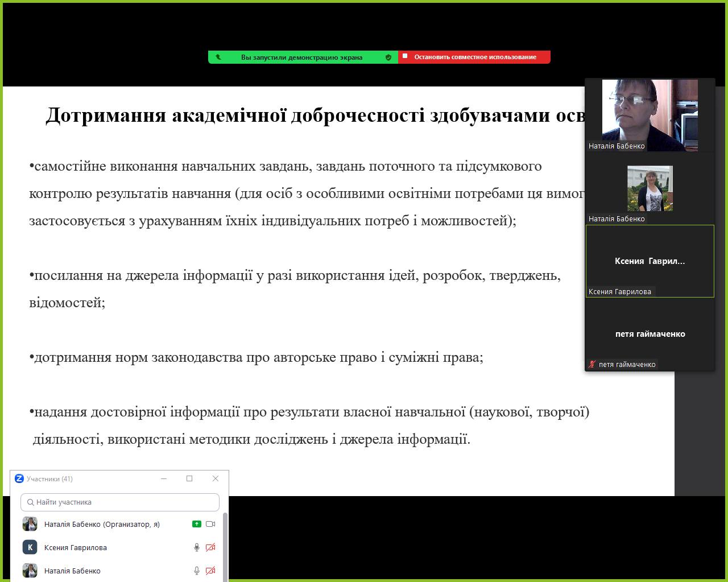The width and height of the screenshot is (728, 582).
Task: Click microphone icon of the third participant row
Action: click(196, 571)
